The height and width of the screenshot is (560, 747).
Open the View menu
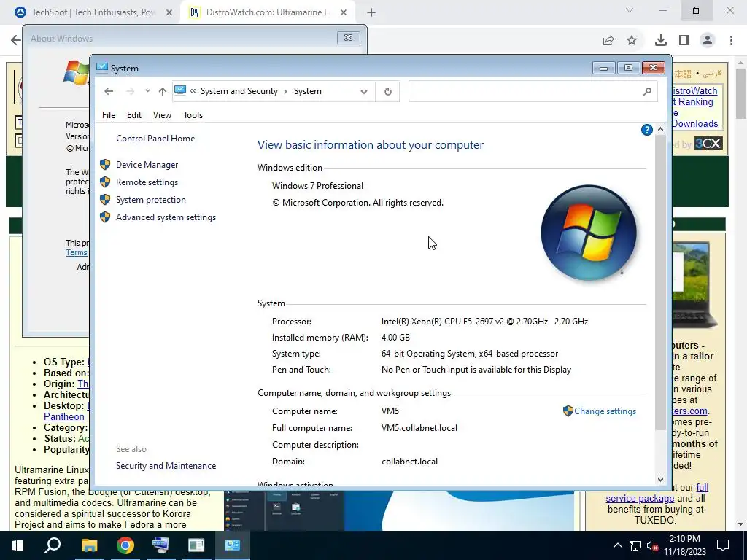pos(162,115)
